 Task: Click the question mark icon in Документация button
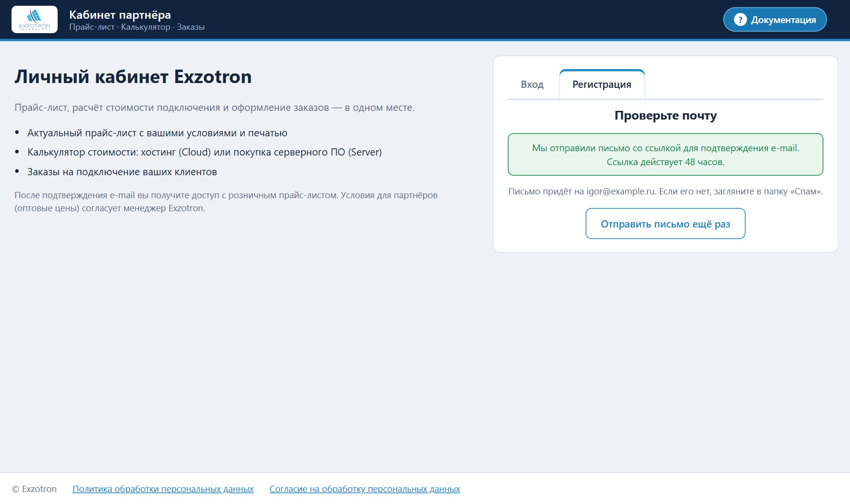(x=740, y=20)
